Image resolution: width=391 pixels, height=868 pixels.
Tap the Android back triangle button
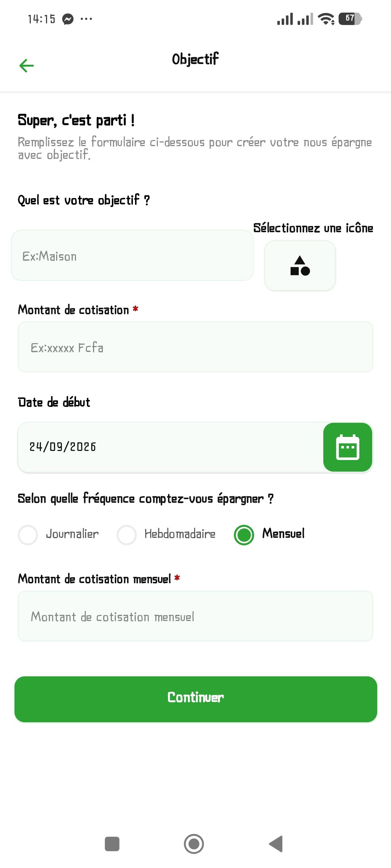[276, 844]
